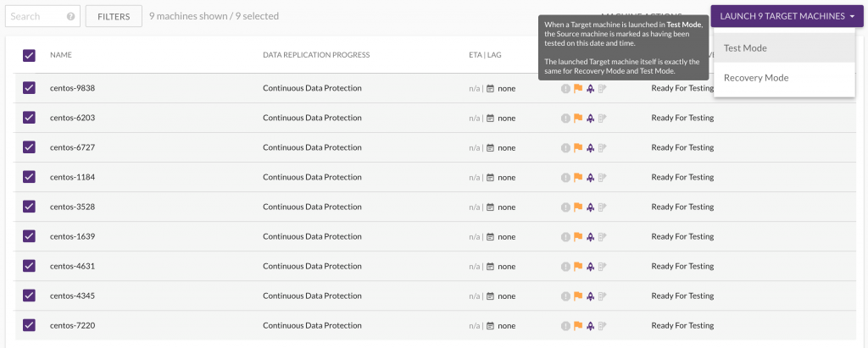Click the Name column header
This screenshot has height=348, width=868.
tap(60, 55)
